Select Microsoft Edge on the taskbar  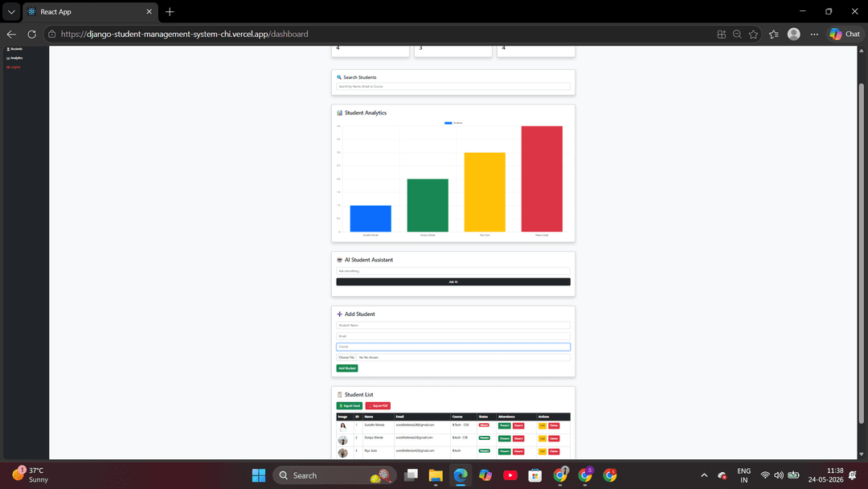click(461, 475)
